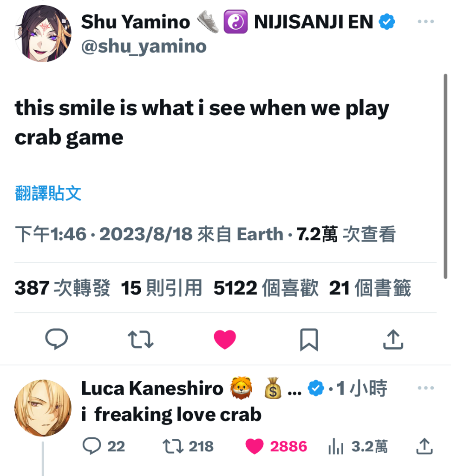The width and height of the screenshot is (451, 476).
Task: Share Luca Kaneshiro's reply
Action: click(425, 446)
